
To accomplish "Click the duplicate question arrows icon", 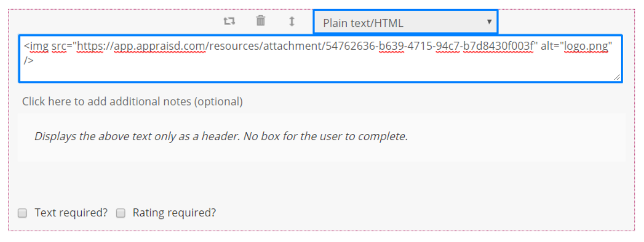I will pos(229,21).
